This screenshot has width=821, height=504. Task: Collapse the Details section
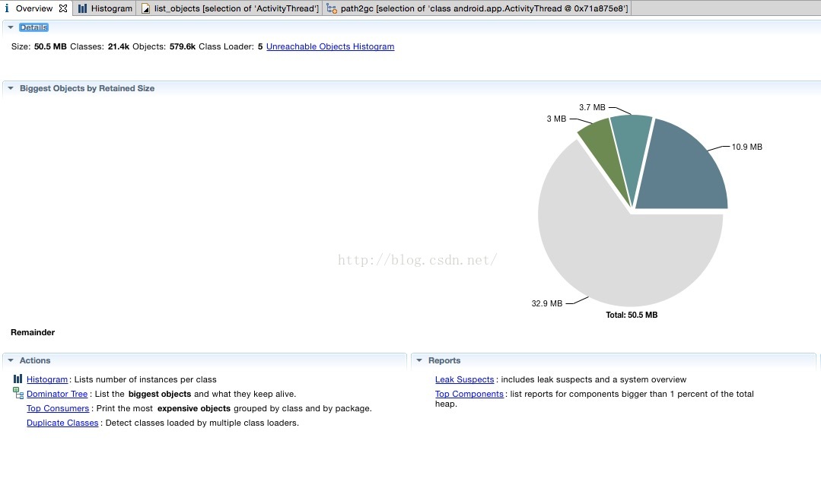point(11,27)
